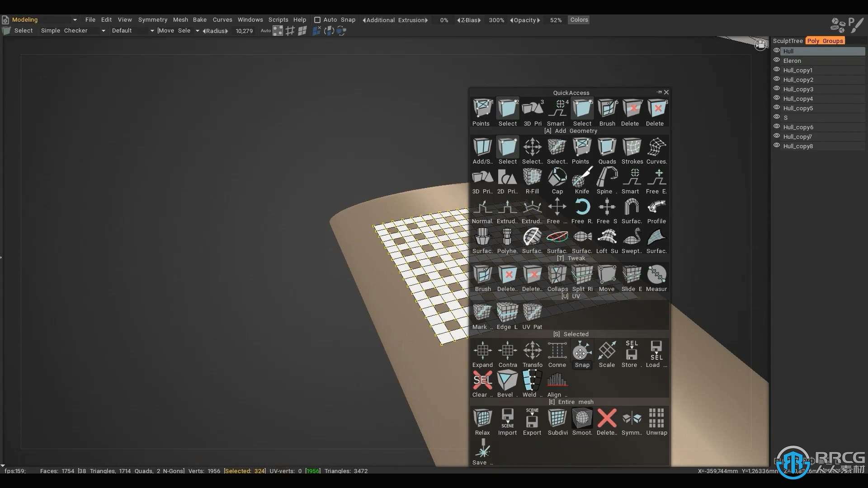Open the File menu

(90, 20)
